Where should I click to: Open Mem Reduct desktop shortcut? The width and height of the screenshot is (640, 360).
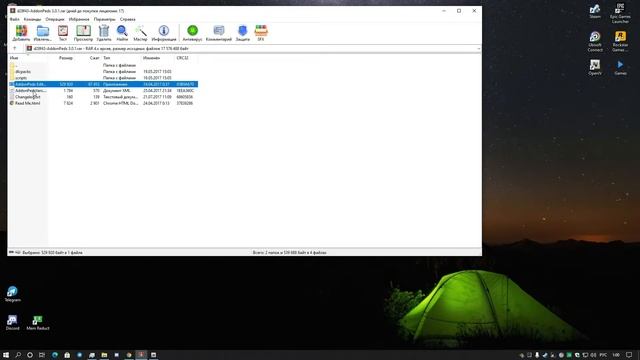38,322
